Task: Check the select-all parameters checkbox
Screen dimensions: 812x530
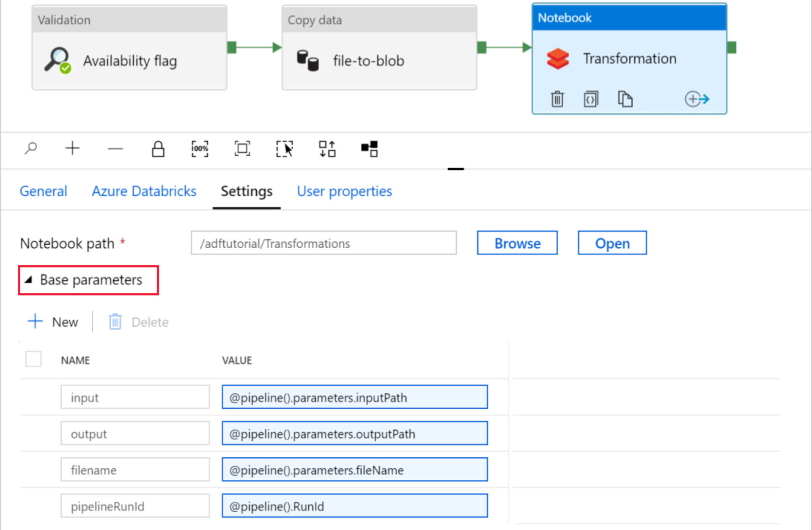Action: click(x=33, y=359)
